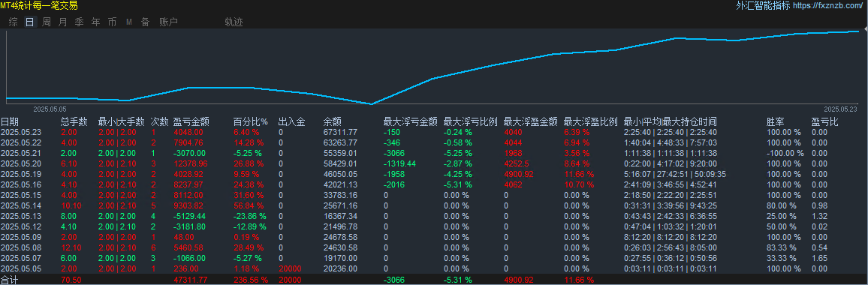Screen dimensions: 868x285
Task: Click the balance value 67311.77
Action: (x=340, y=132)
